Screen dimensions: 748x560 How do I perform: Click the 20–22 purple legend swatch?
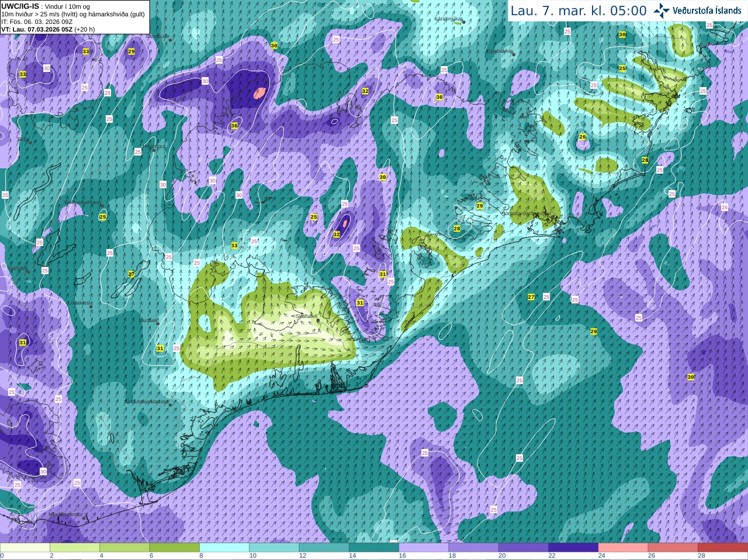click(523, 547)
